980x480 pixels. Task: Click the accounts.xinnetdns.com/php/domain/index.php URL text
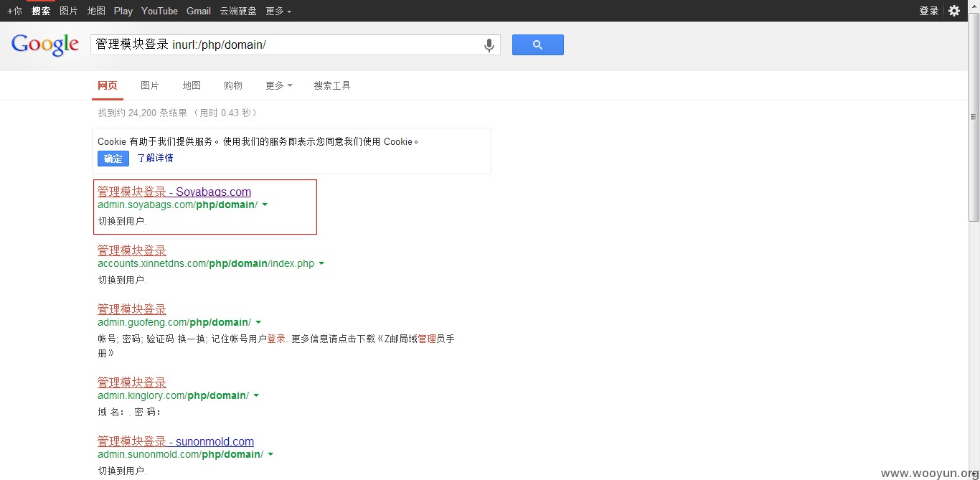[206, 263]
